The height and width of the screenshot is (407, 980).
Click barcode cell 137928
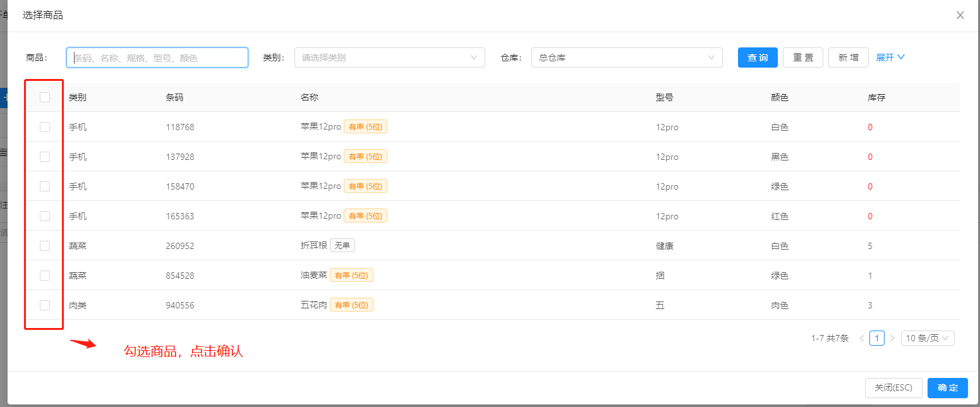(180, 157)
